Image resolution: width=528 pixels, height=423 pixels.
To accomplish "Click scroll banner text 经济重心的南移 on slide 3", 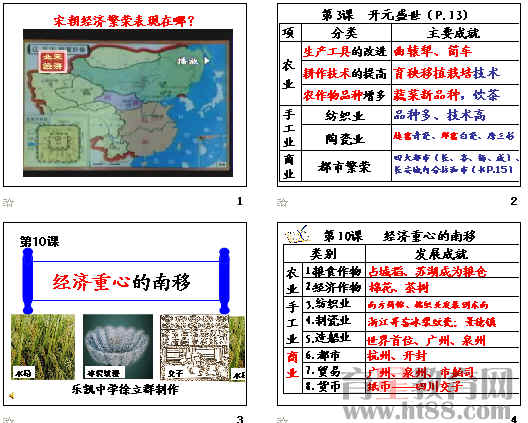I will [x=121, y=282].
